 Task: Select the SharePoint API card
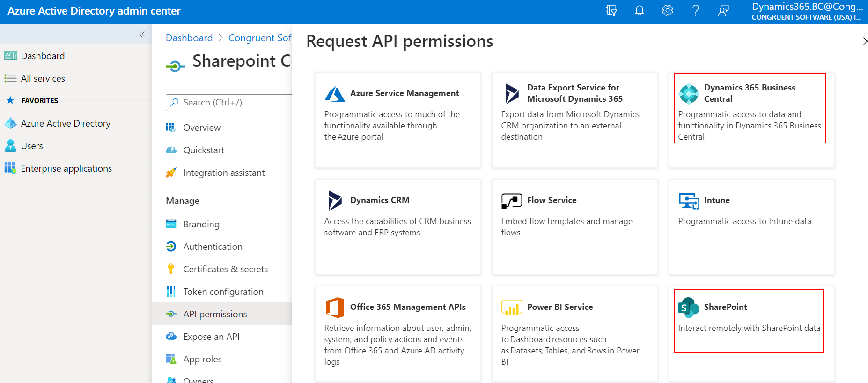[752, 334]
